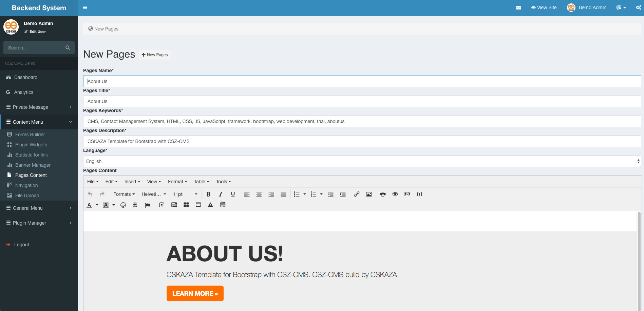Insert an image into the content
The height and width of the screenshot is (311, 644).
tap(369, 194)
